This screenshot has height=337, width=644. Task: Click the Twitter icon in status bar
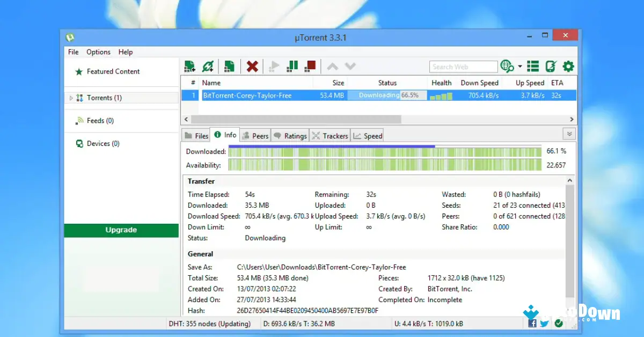[x=544, y=324]
